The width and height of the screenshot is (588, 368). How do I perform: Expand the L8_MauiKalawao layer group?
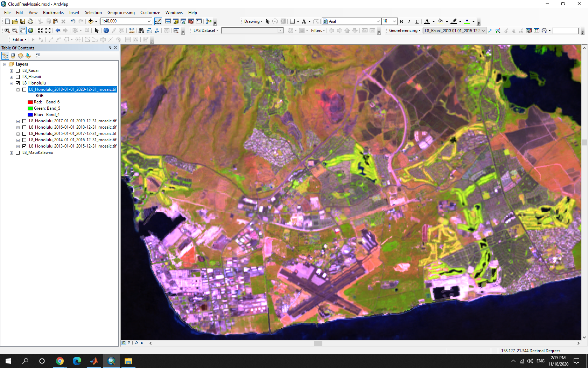pyautogui.click(x=11, y=153)
